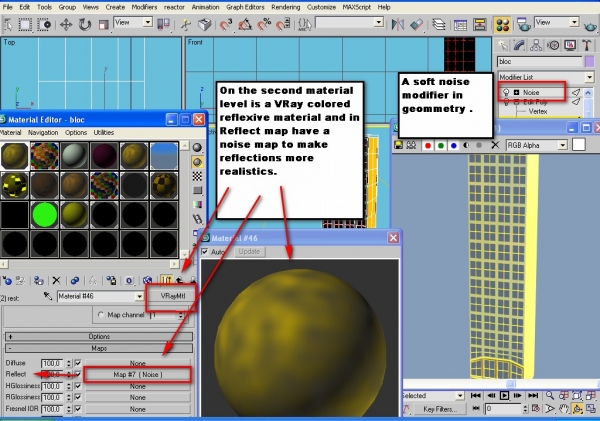The height and width of the screenshot is (421, 600).
Task: Toggle Auto checkbox in Material #46 window
Action: (205, 252)
